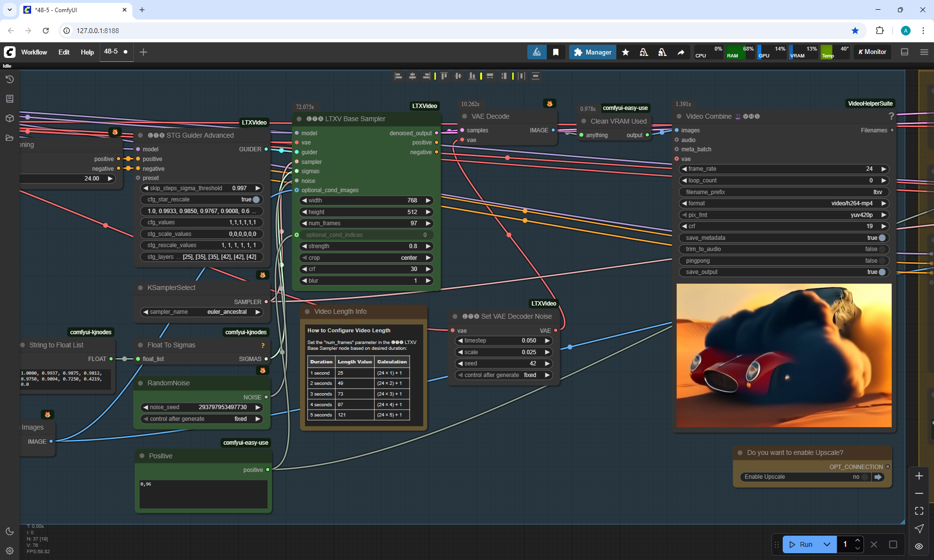Toggle the bottom panel icon

pyautogui.click(x=904, y=52)
